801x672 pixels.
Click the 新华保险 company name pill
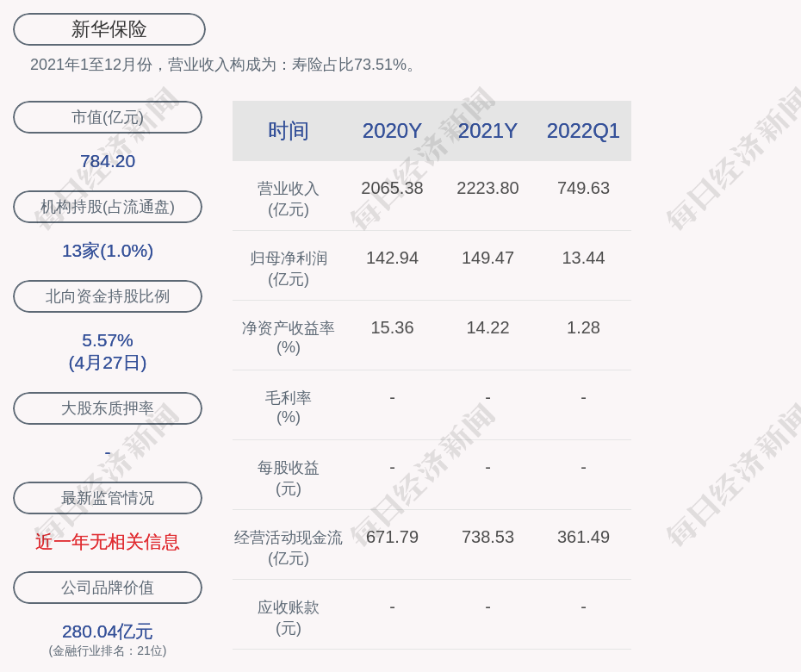point(109,29)
